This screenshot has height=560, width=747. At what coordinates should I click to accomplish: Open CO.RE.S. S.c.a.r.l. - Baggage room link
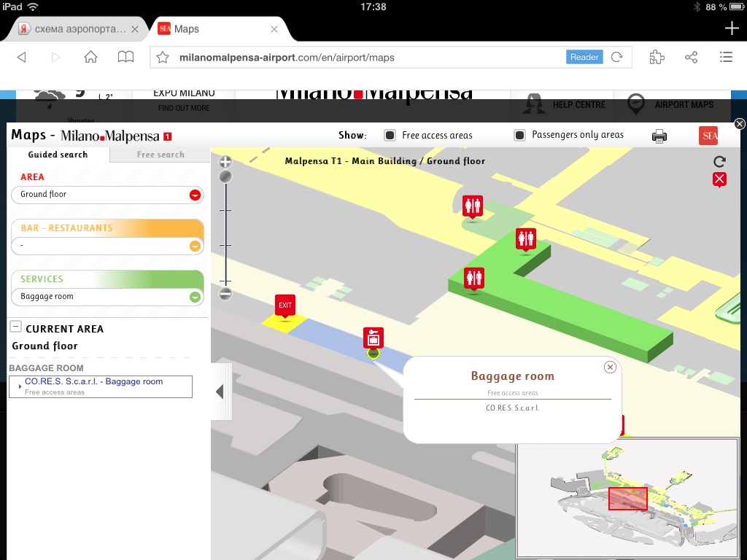94,381
